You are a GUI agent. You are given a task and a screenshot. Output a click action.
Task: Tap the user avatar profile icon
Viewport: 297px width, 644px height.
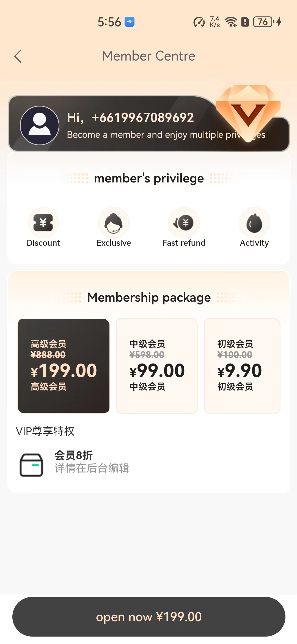pyautogui.click(x=40, y=125)
